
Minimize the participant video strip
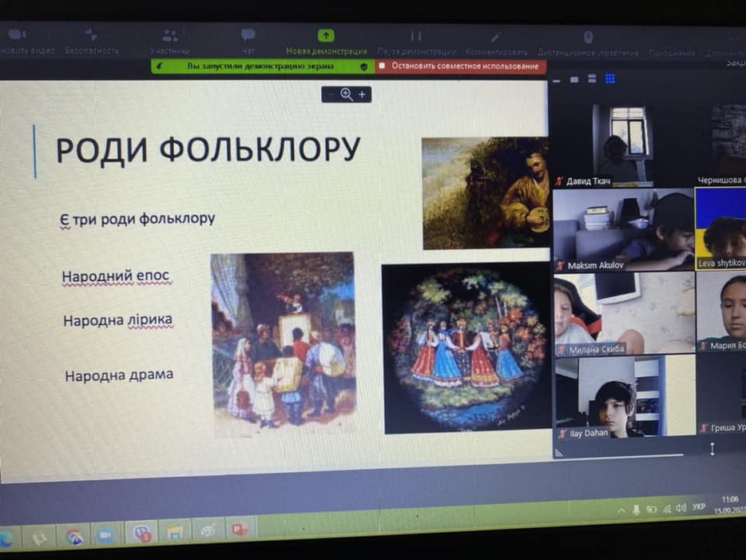(x=556, y=80)
